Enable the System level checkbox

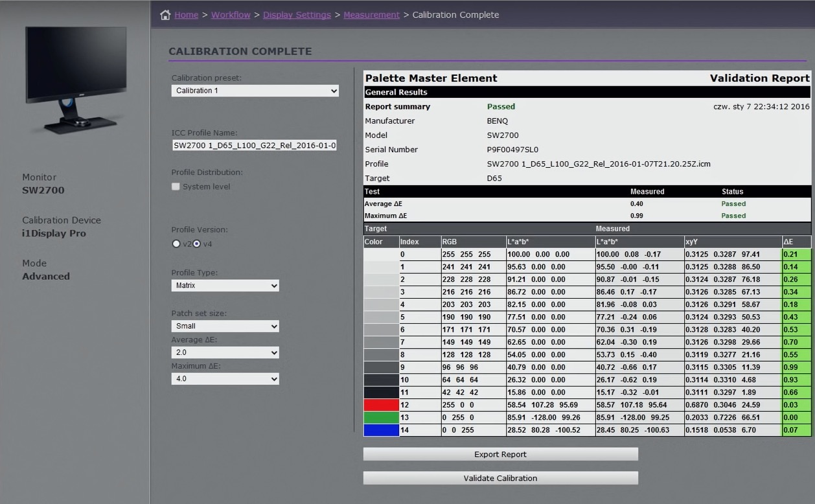[x=176, y=187]
